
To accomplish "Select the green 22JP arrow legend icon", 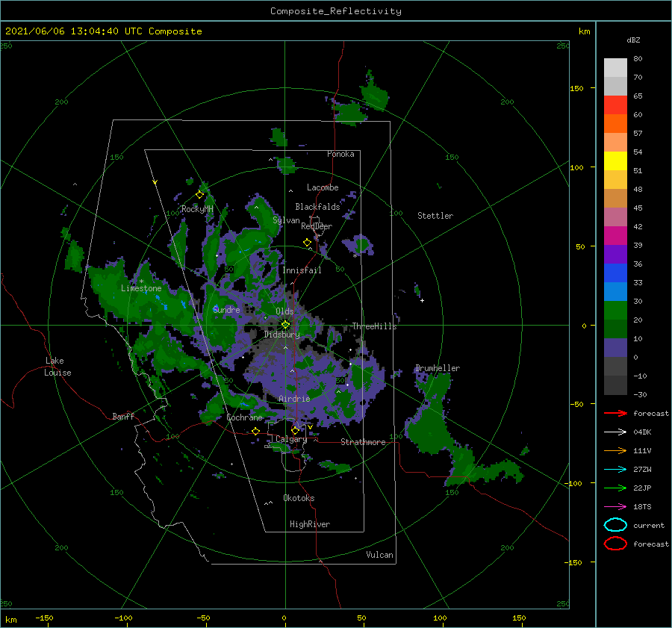I will 615,488.
